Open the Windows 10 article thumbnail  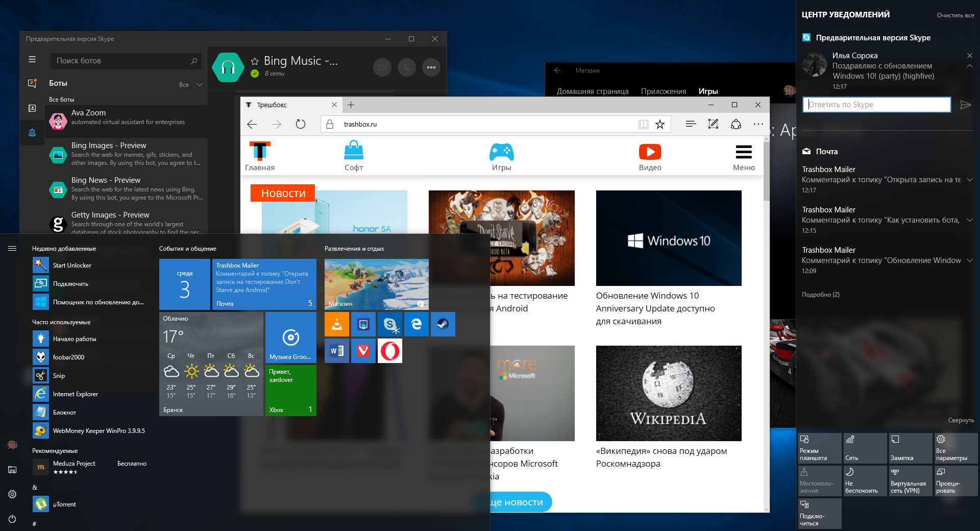[669, 238]
